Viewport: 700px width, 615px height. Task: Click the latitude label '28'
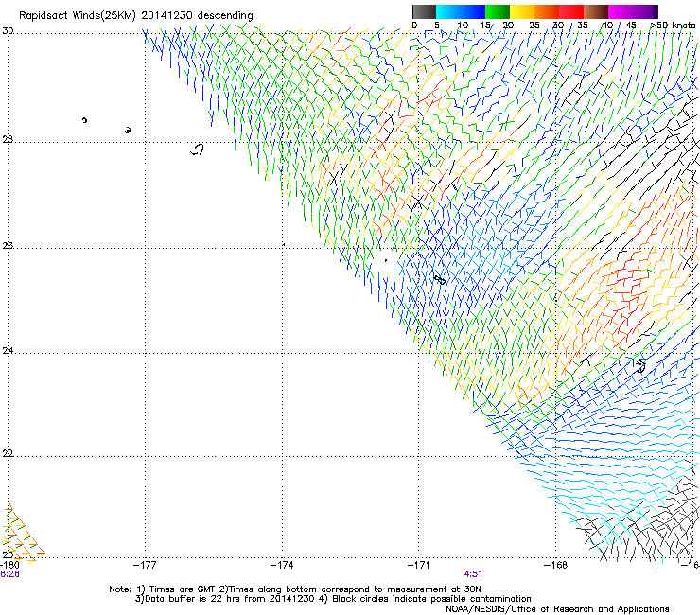pyautogui.click(x=8, y=139)
